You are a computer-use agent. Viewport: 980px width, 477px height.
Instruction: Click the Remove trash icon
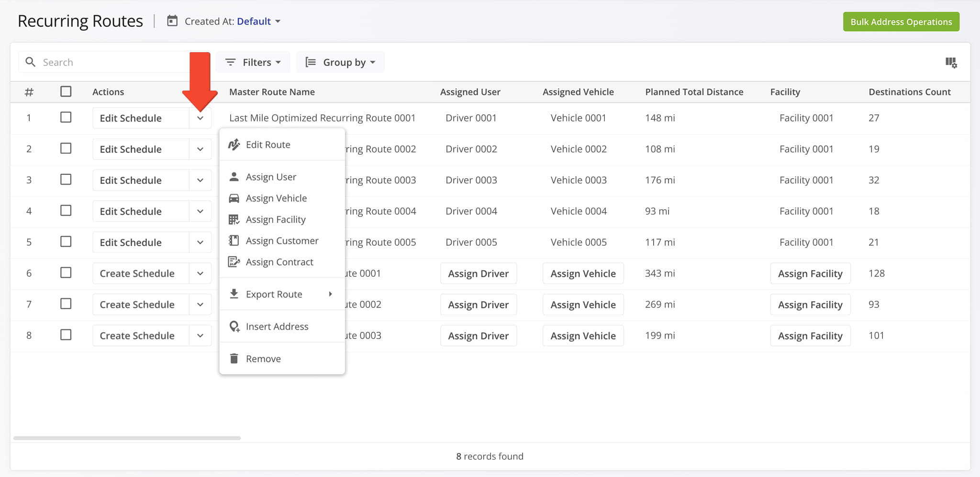234,358
